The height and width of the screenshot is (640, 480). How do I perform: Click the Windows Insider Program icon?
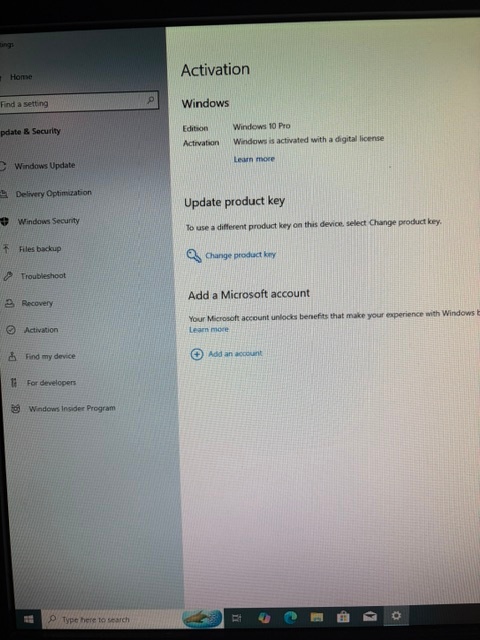point(16,409)
